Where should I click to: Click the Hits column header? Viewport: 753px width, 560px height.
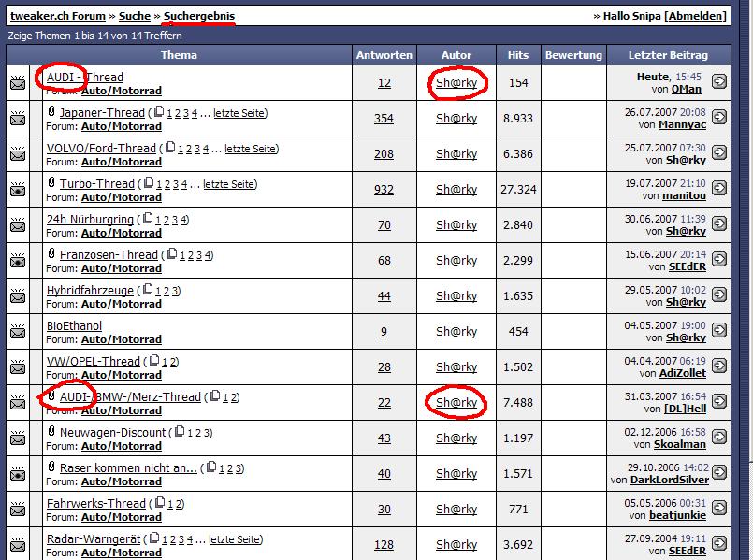point(517,55)
